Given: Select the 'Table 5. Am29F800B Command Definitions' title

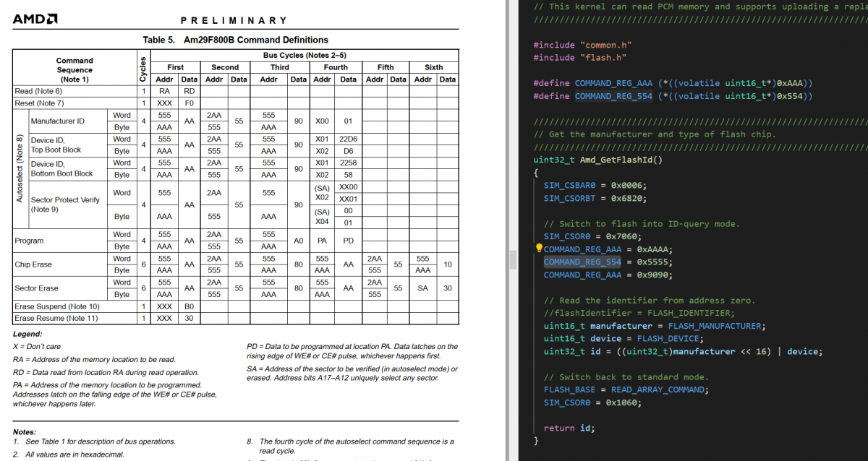Looking at the screenshot, I should 236,40.
